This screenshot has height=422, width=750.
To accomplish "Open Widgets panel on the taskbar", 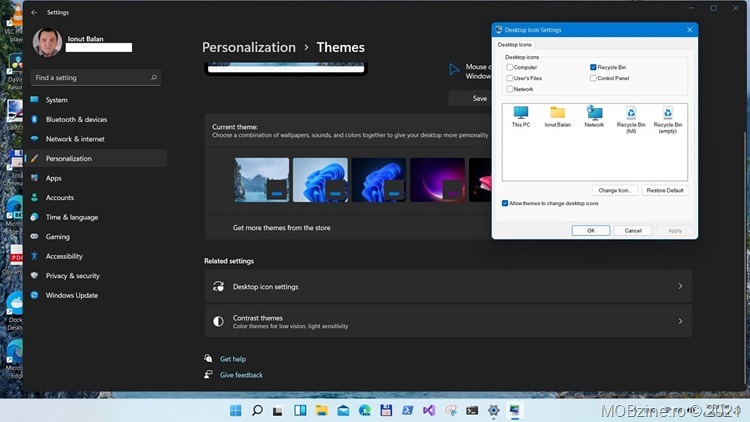I will [x=300, y=410].
